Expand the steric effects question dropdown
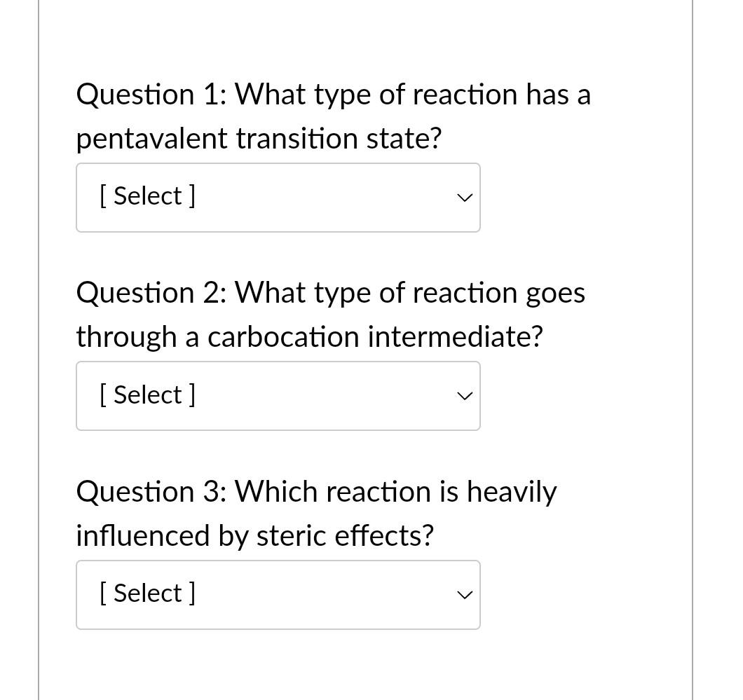Screen dimensions: 743x700 278,594
